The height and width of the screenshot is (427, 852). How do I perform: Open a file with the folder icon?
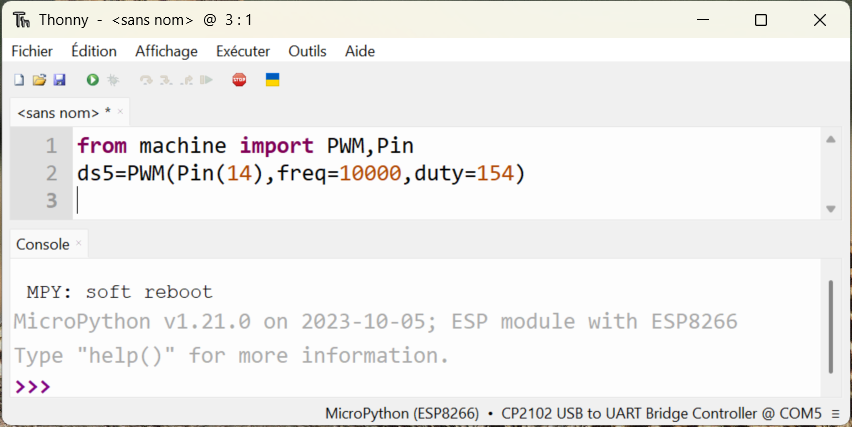[39, 80]
